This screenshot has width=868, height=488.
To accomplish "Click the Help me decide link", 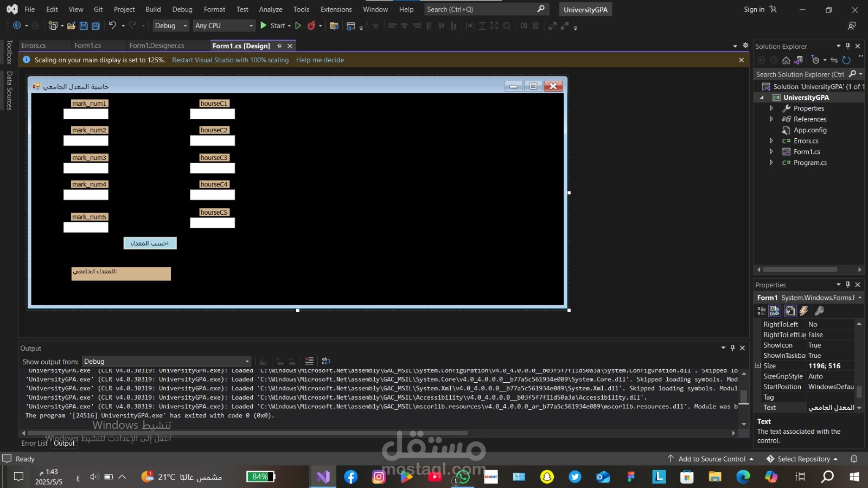I will (320, 60).
